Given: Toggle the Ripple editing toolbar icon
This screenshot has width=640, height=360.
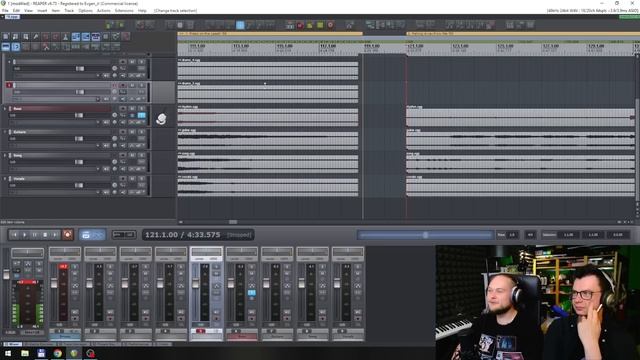Looking at the screenshot, I should coord(96,37).
